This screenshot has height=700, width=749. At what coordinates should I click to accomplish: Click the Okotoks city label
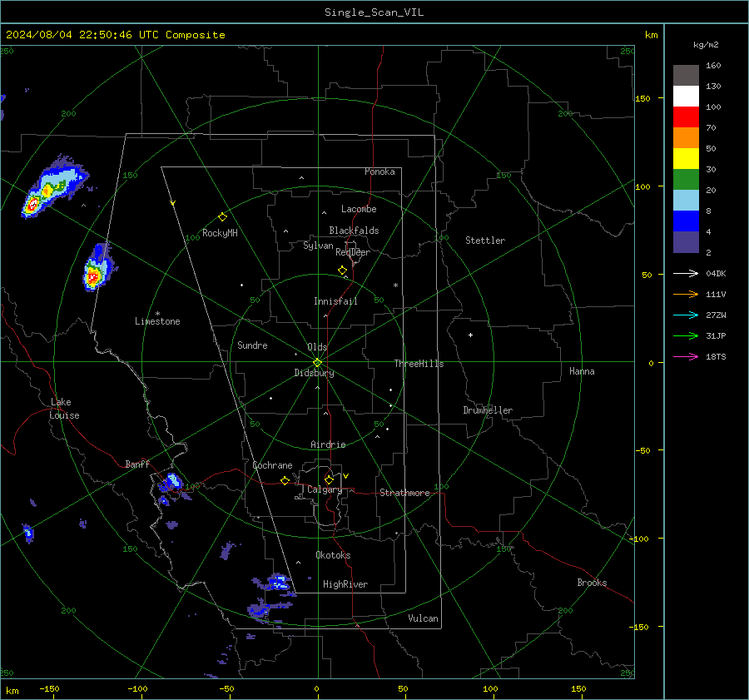pos(333,555)
